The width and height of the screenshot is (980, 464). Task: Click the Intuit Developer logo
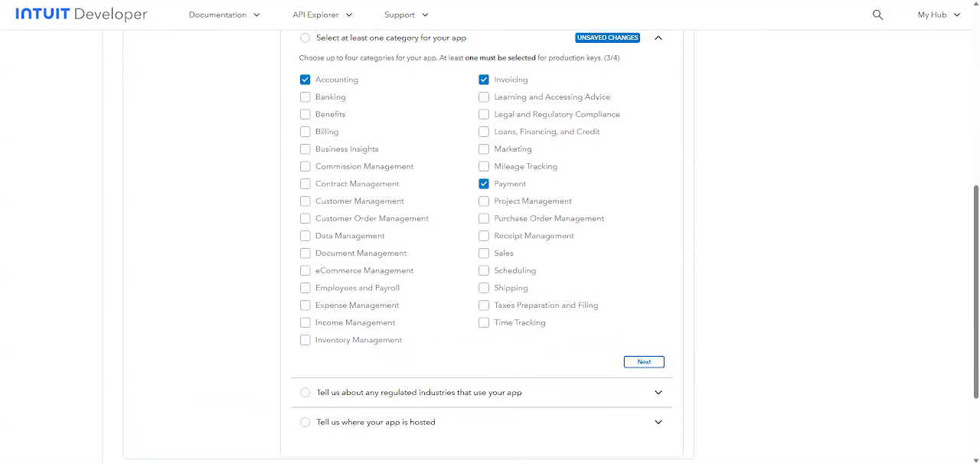pos(81,15)
